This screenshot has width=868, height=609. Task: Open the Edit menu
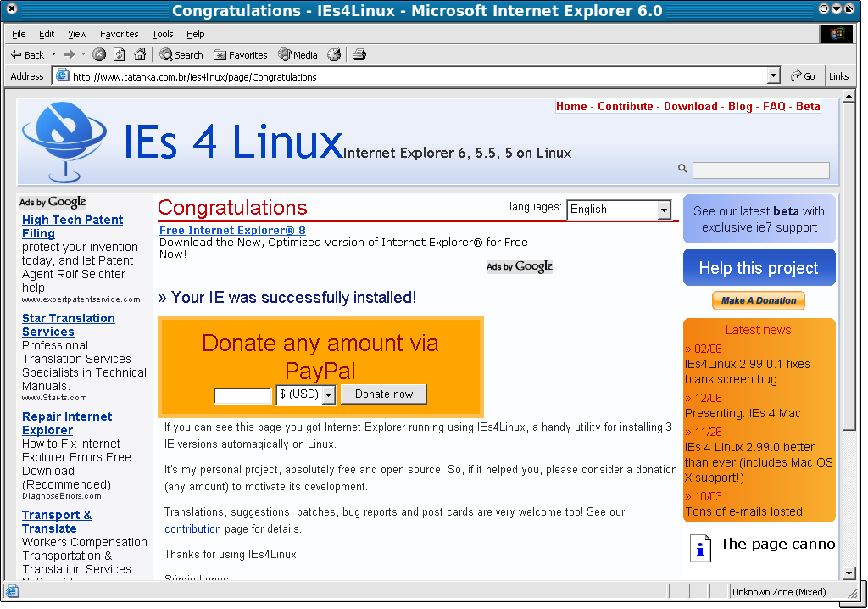pyautogui.click(x=47, y=34)
